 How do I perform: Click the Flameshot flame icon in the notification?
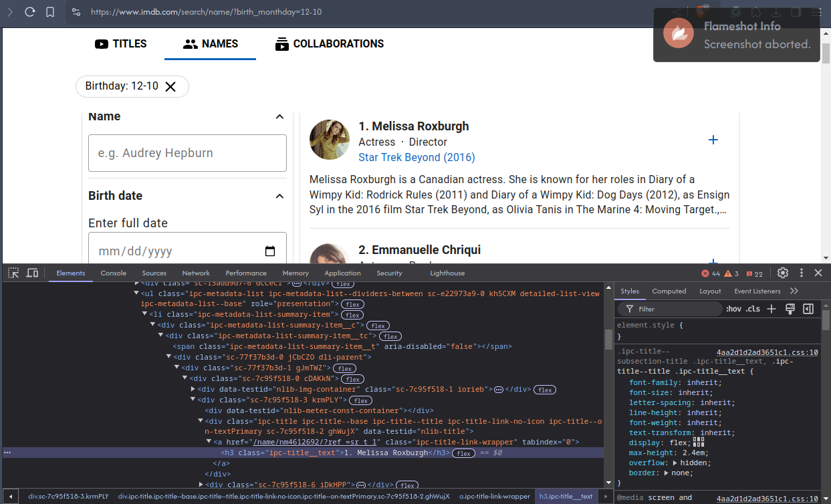coord(679,33)
